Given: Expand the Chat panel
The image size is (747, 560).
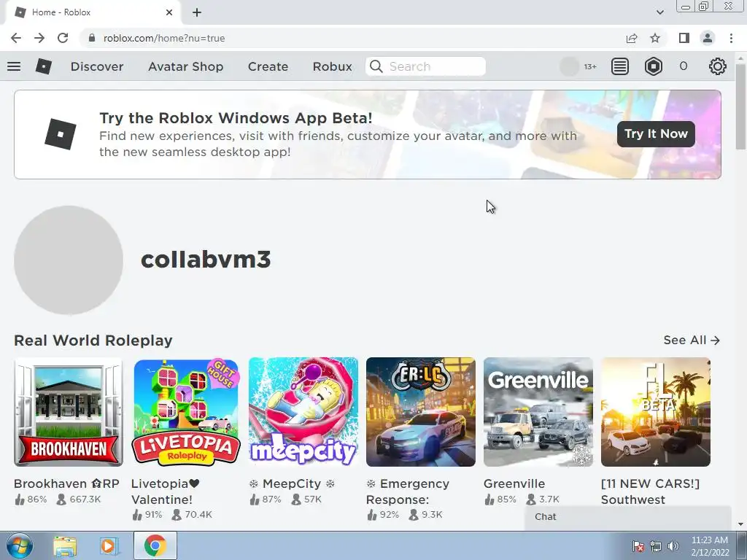Looking at the screenshot, I should pos(628,517).
